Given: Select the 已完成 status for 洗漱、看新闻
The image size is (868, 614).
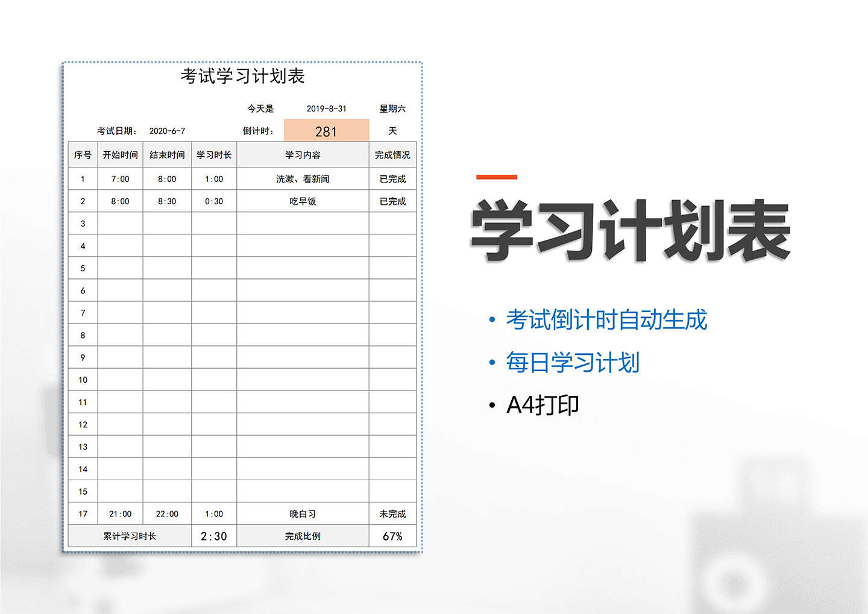Looking at the screenshot, I should tap(392, 178).
